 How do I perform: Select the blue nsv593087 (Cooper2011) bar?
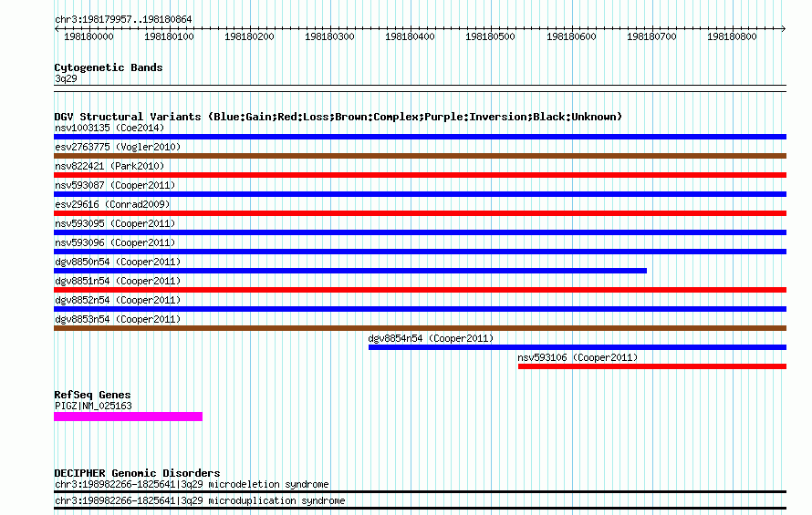tap(420, 194)
